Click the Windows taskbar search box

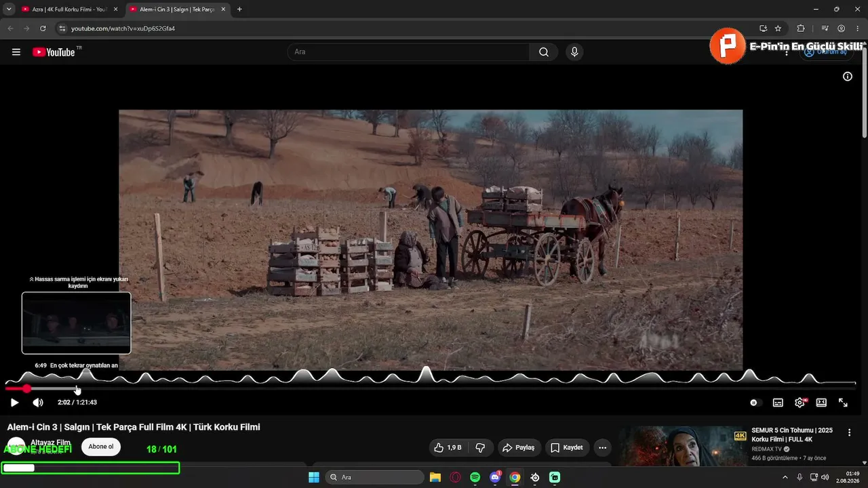(374, 477)
